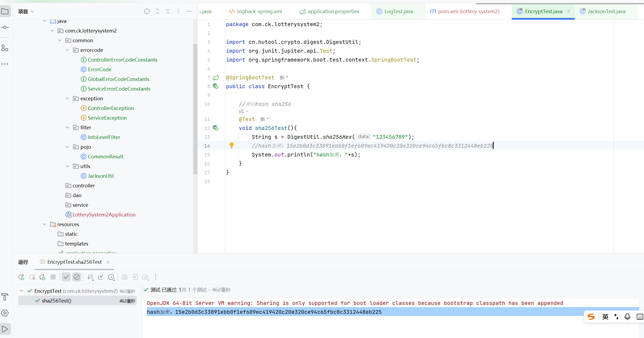This screenshot has height=338, width=644.
Task: Toggle show ignored tests filter
Action: click(x=77, y=277)
